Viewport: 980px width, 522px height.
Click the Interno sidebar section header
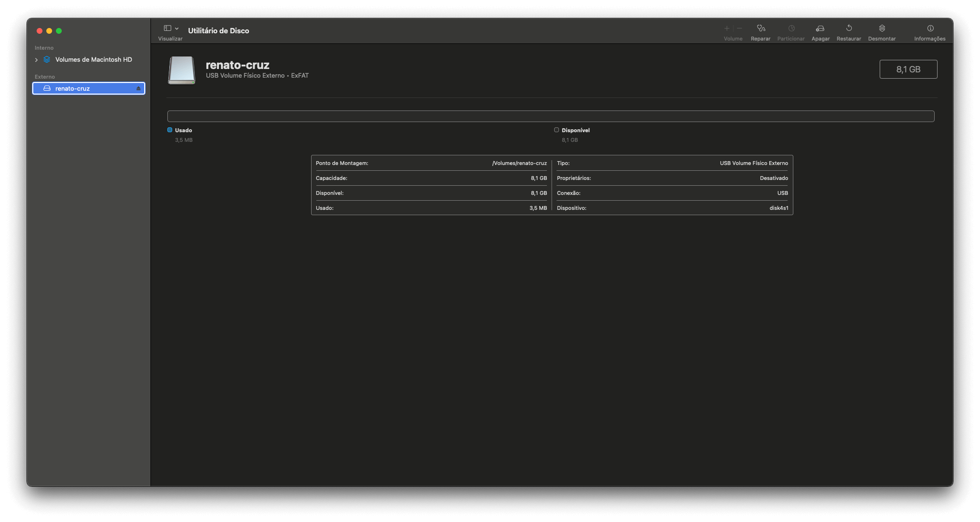(44, 48)
